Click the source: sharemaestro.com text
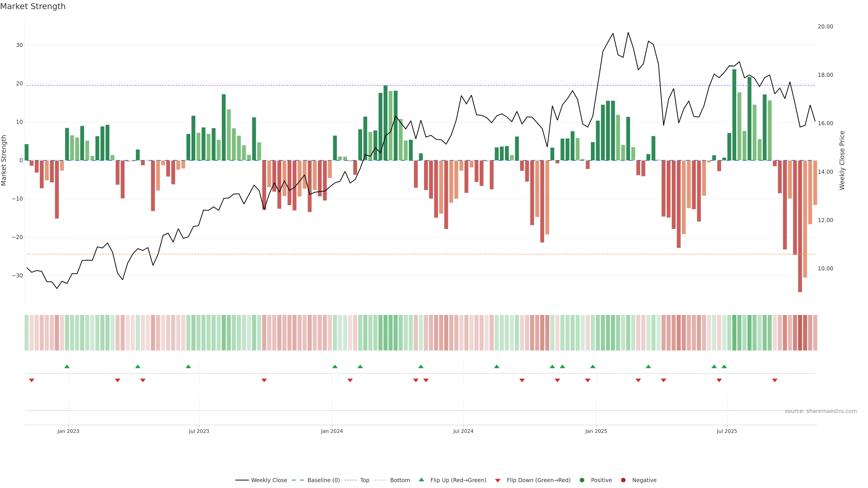 [x=821, y=411]
